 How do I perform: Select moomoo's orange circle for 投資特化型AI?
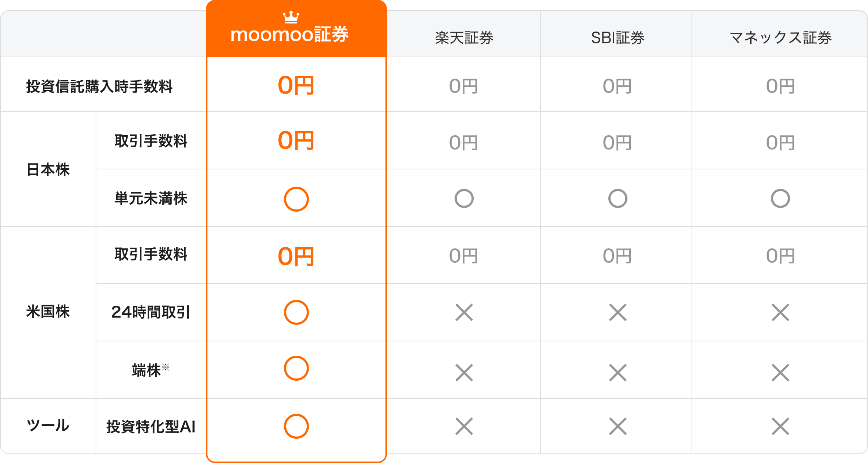coord(296,426)
